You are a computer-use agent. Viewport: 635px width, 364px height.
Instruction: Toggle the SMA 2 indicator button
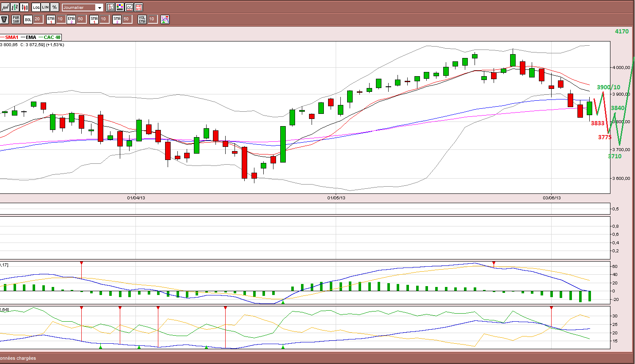117,19
